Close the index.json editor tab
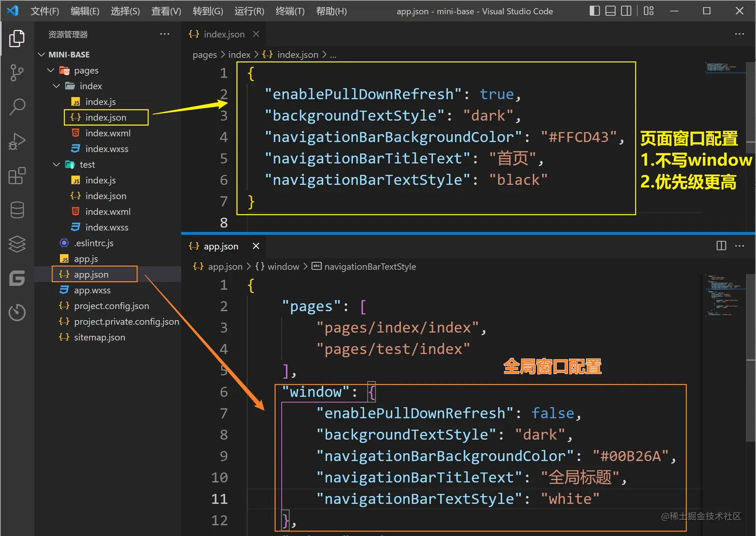 [x=256, y=34]
